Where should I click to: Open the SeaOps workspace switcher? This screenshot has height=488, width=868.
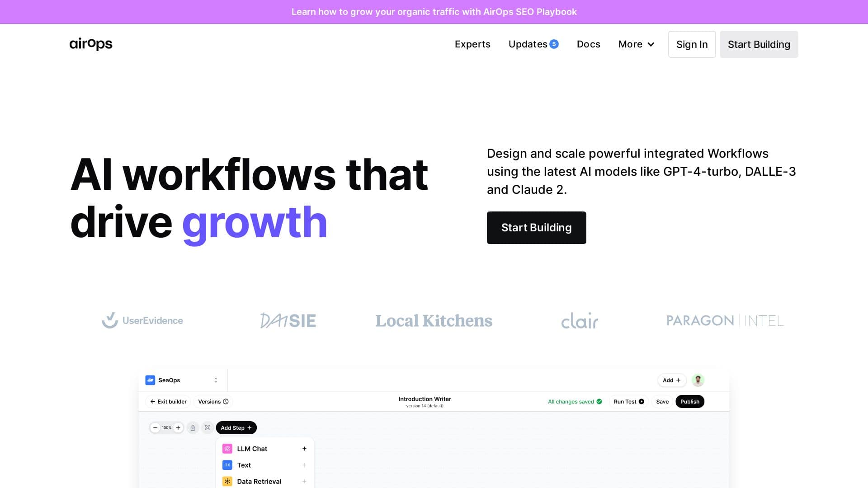(216, 380)
